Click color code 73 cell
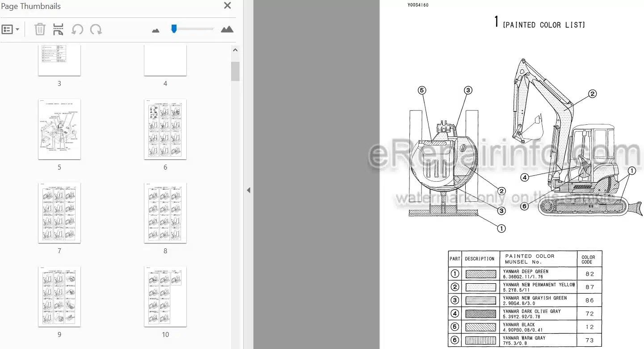The width and height of the screenshot is (644, 349). click(x=589, y=340)
